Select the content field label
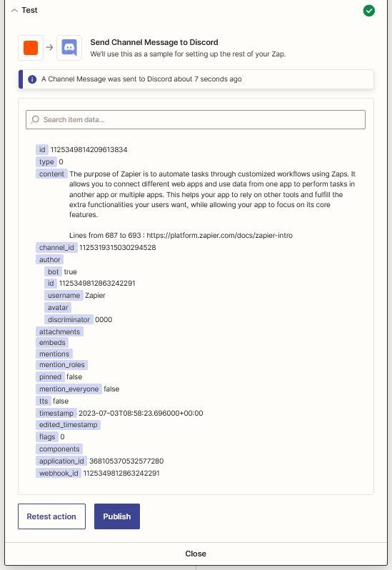Screen dimensions: 392x570 tap(51, 174)
